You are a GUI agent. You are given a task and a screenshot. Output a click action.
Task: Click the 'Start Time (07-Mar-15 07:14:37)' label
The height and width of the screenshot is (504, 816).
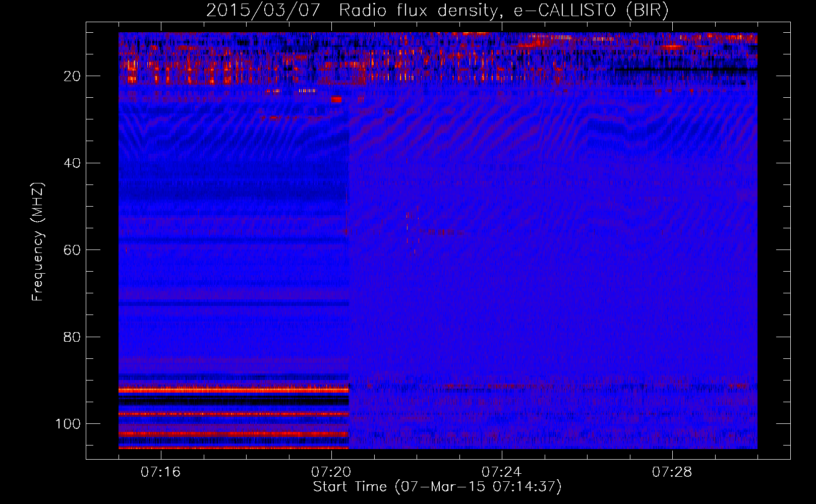click(x=437, y=487)
